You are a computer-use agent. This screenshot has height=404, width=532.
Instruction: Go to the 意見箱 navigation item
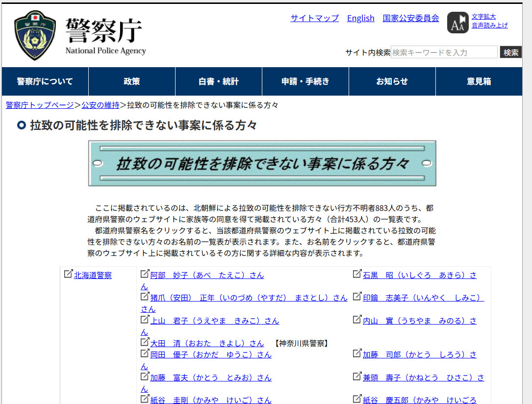click(x=479, y=81)
